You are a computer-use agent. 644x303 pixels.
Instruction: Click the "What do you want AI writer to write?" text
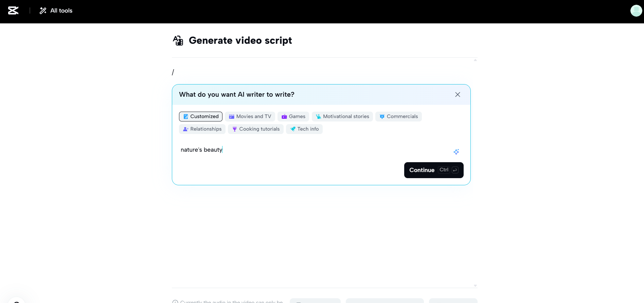point(237,95)
